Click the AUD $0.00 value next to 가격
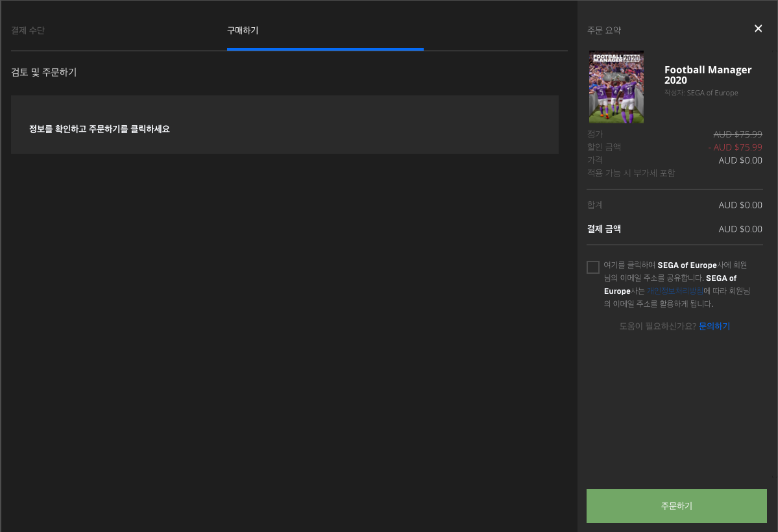Viewport: 778px width, 532px height. tap(740, 160)
